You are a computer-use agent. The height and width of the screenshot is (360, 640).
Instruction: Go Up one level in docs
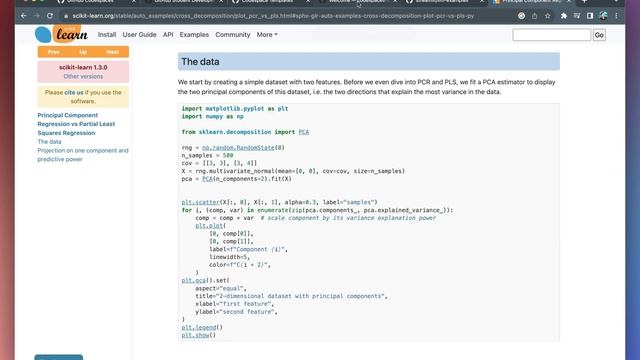(x=83, y=52)
